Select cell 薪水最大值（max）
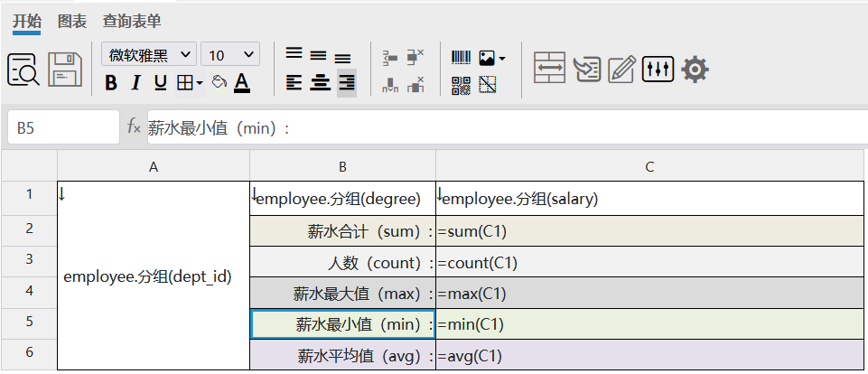Screen dimensions: 868x374 pyautogui.click(x=342, y=293)
